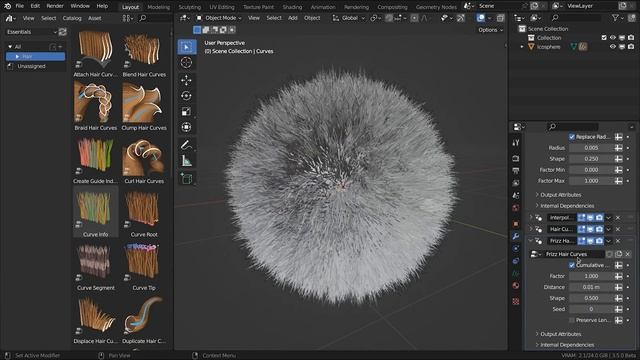The width and height of the screenshot is (640, 360).
Task: Adjust the Radius value field
Action: (x=591, y=148)
